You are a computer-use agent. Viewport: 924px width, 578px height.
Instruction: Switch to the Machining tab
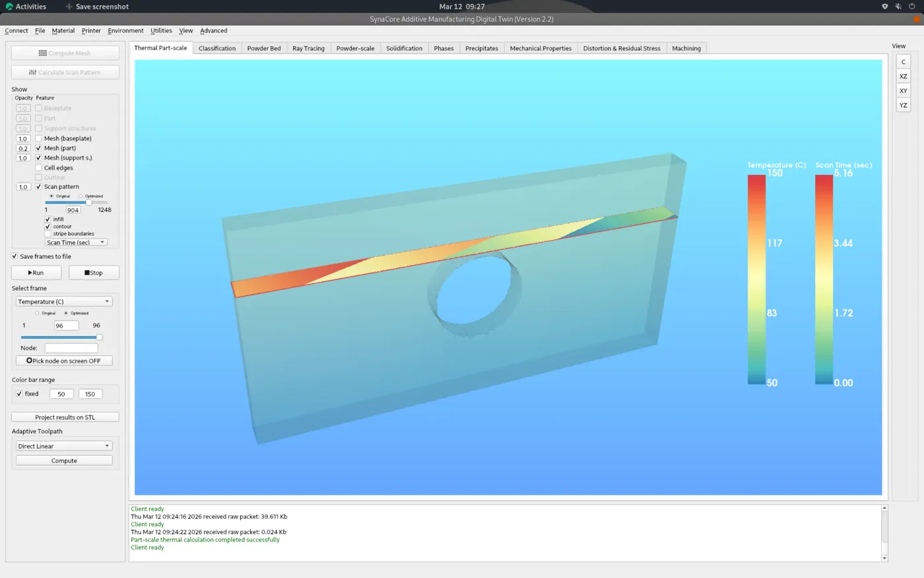(686, 48)
